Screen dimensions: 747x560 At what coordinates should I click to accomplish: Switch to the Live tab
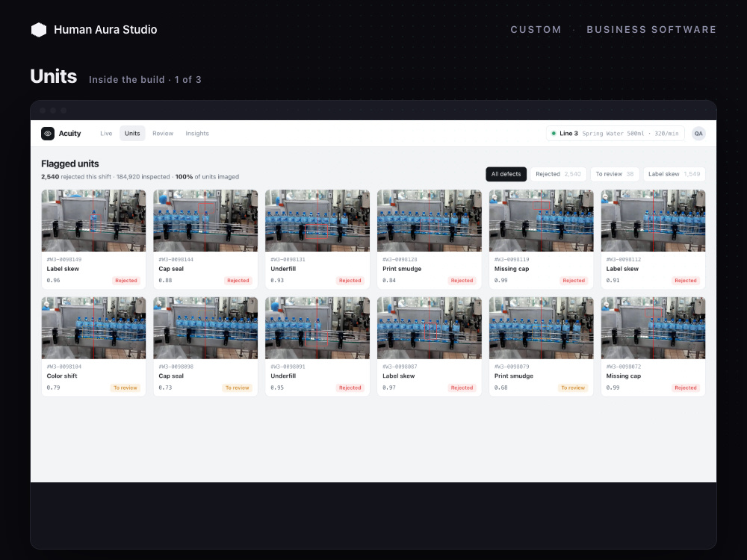106,134
